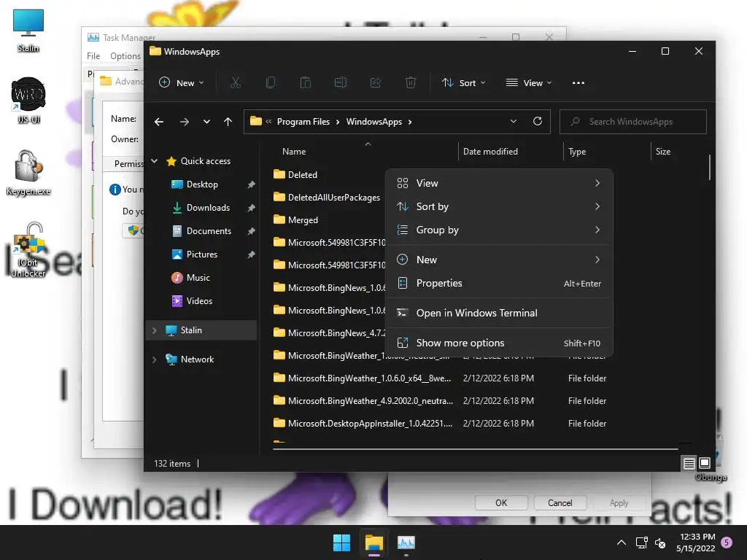The width and height of the screenshot is (747, 560).
Task: Open the See more ellipsis menu
Action: tap(578, 83)
